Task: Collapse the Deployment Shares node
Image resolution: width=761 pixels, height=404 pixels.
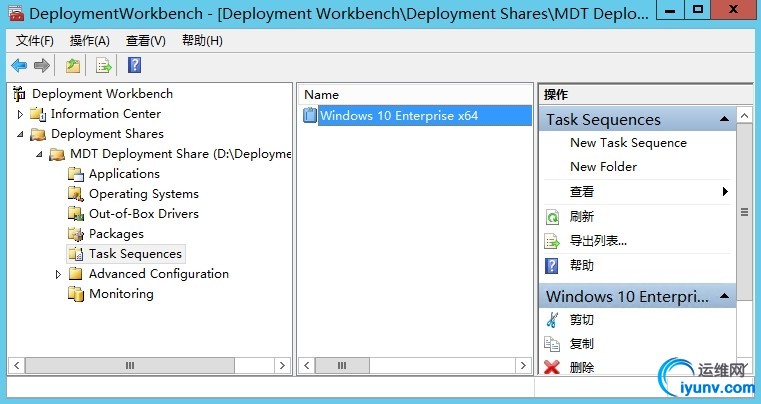Action: [x=20, y=134]
